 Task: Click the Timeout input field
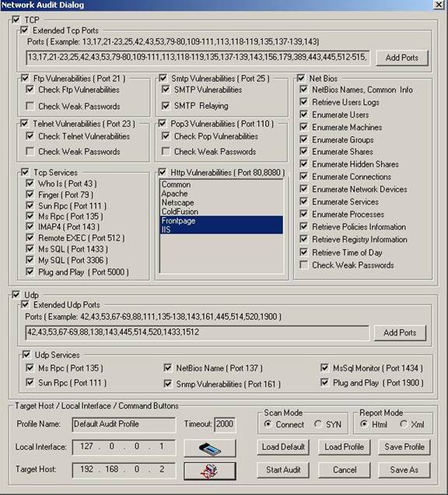225,424
